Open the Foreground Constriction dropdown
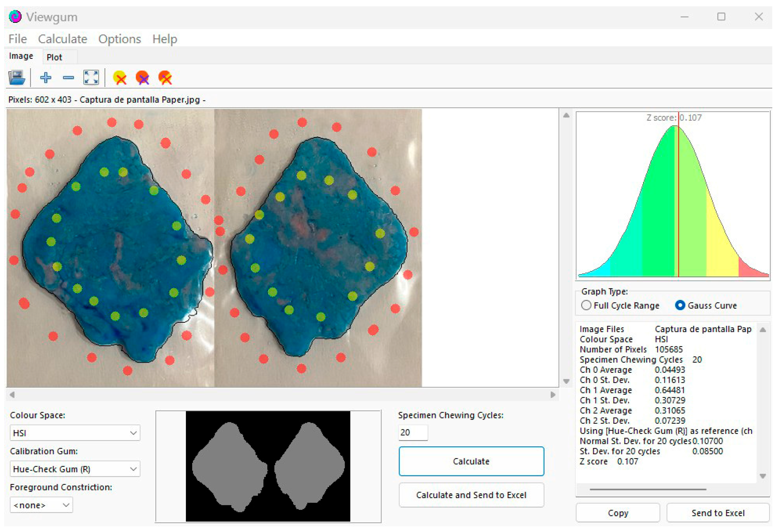 click(x=41, y=505)
